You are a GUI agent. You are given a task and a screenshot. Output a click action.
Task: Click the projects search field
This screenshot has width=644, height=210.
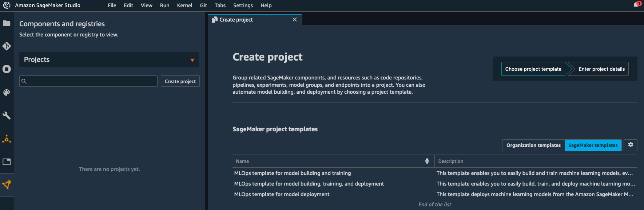pyautogui.click(x=91, y=81)
